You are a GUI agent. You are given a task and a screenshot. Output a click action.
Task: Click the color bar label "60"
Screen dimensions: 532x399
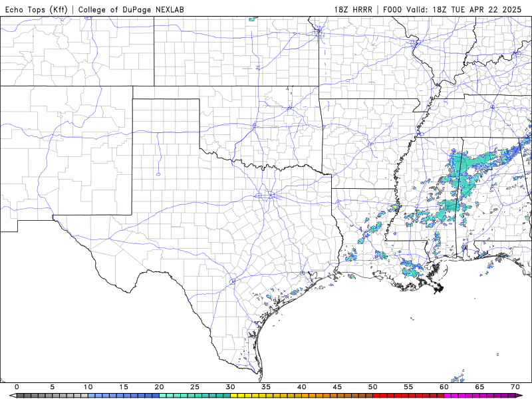[444, 387]
